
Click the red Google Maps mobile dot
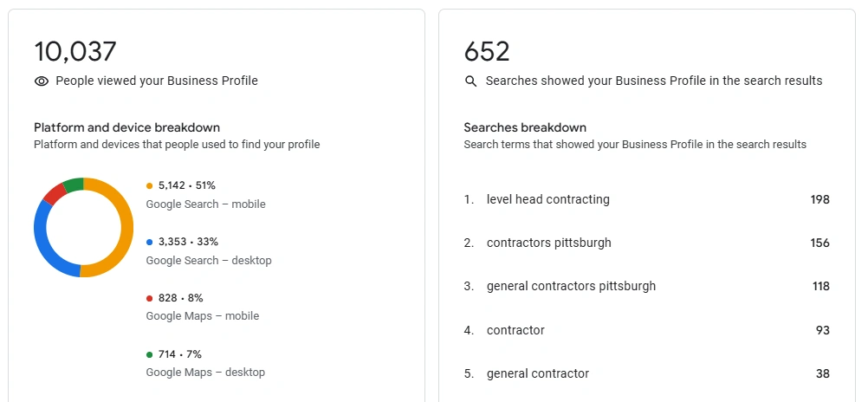pyautogui.click(x=150, y=298)
